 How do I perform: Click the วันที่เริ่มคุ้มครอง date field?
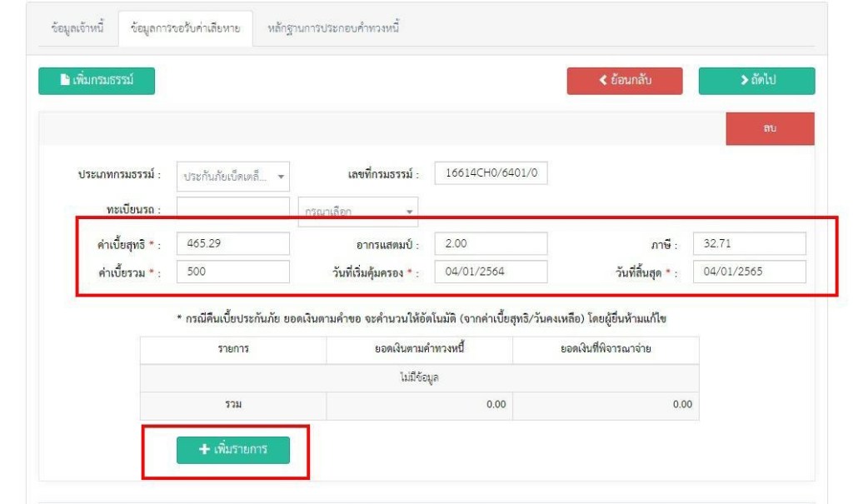491,272
